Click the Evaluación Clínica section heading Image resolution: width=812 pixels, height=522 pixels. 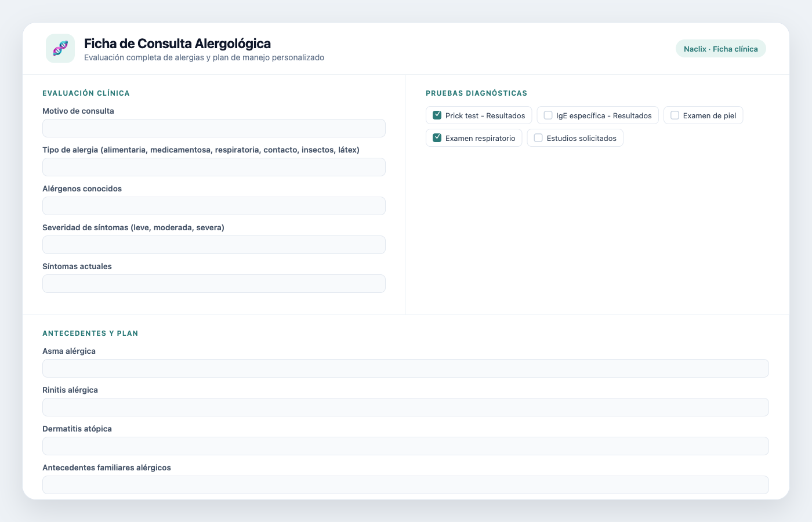pos(86,93)
